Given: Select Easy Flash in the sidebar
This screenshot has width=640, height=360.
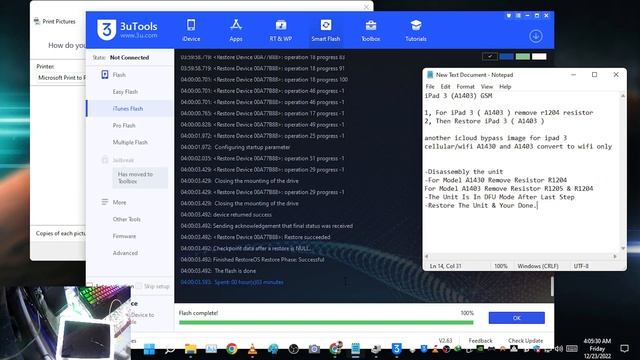Looking at the screenshot, I should 125,92.
